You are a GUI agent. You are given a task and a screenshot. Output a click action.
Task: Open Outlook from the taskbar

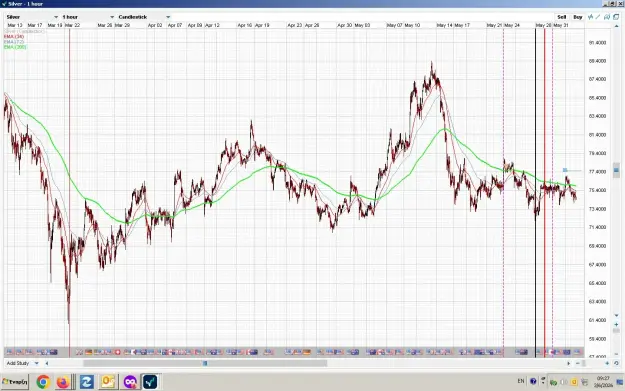pos(108,382)
